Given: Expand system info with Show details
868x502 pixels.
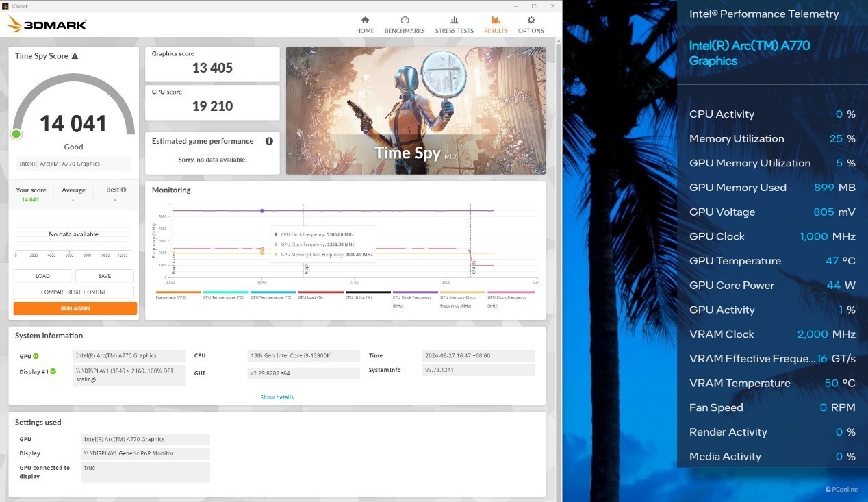Looking at the screenshot, I should [277, 397].
